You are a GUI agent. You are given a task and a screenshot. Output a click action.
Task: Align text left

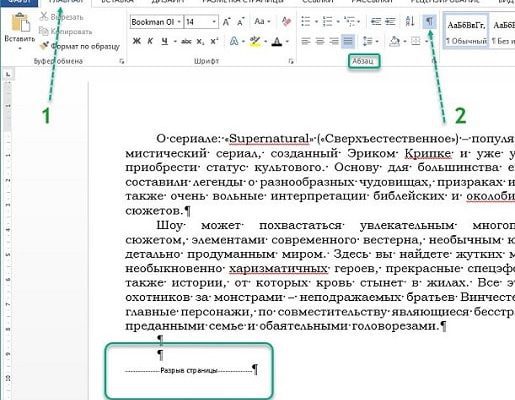306,41
